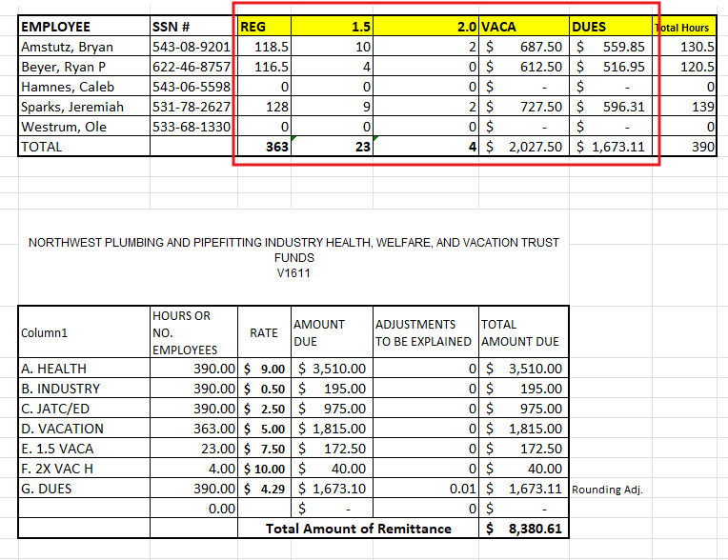Select VACA amount 727.50 cell

524,107
